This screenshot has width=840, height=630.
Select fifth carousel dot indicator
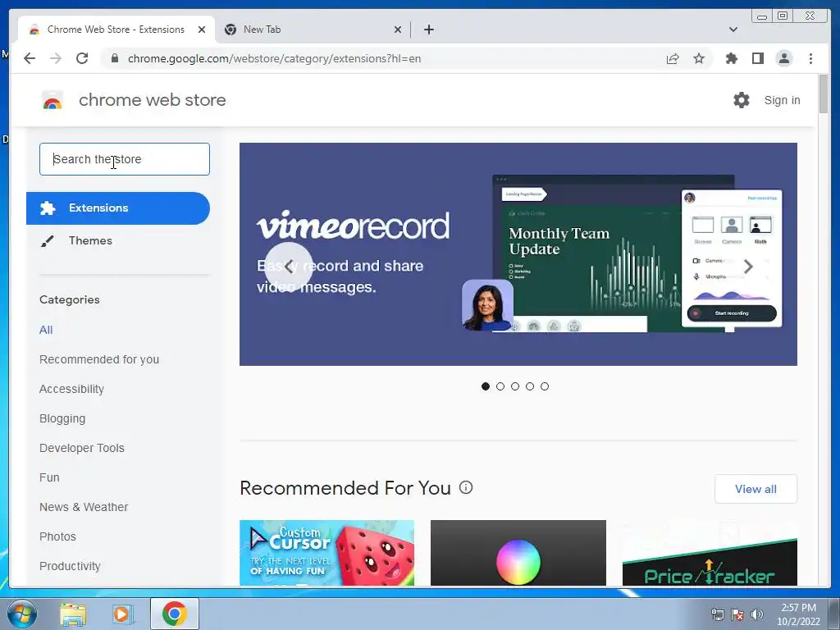tap(545, 386)
